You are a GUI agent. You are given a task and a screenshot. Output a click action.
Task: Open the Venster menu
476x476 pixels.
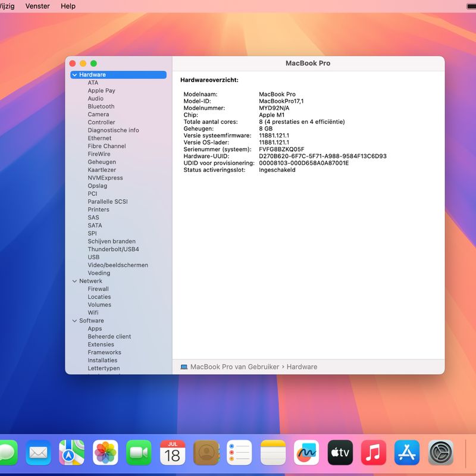tap(37, 6)
